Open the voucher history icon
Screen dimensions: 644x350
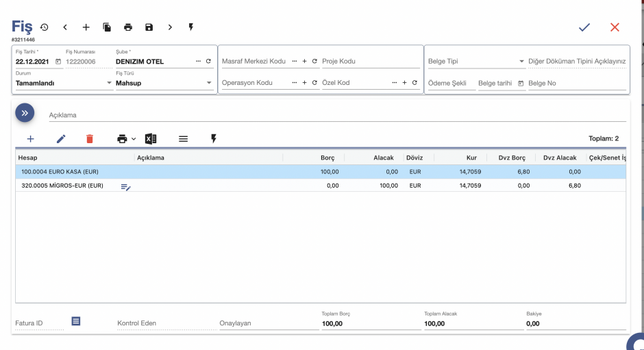pos(45,27)
